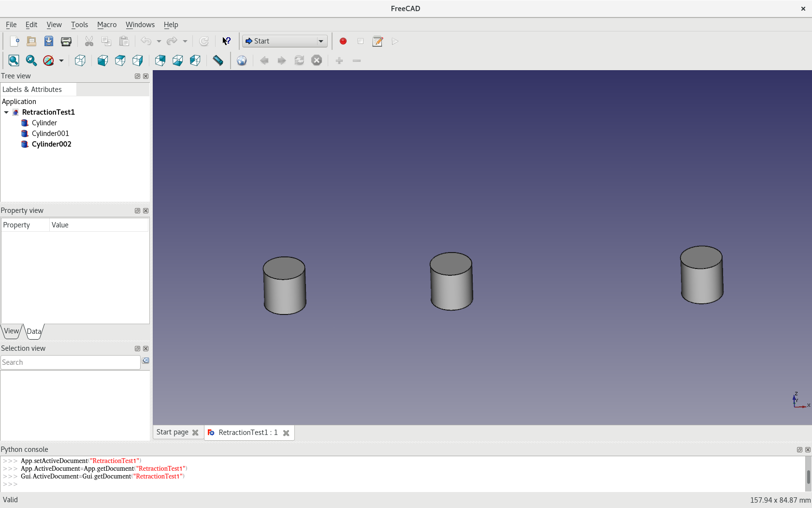Open the Draw Style dropdown arrow
This screenshot has width=812, height=508.
coord(61,60)
